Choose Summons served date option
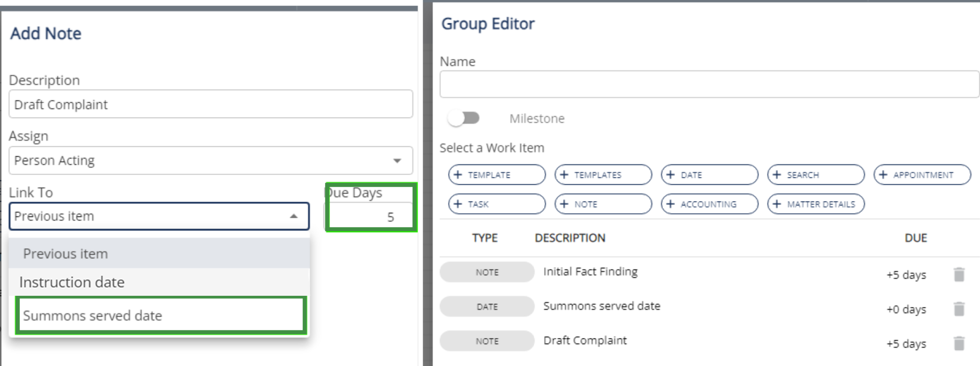This screenshot has width=980, height=366. pos(161,315)
